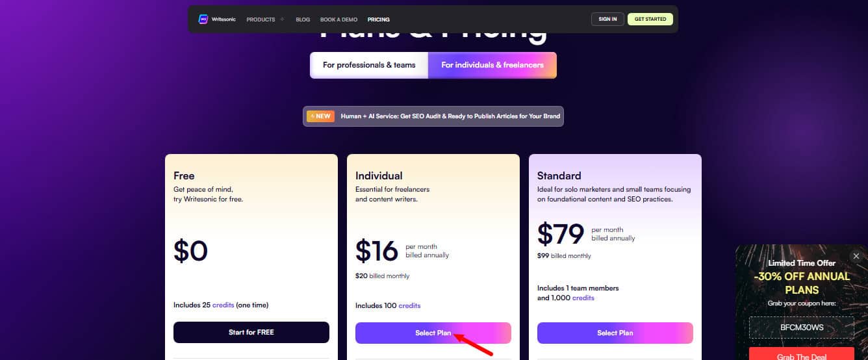This screenshot has height=360, width=868.
Task: Click Start for FREE button
Action: point(251,332)
